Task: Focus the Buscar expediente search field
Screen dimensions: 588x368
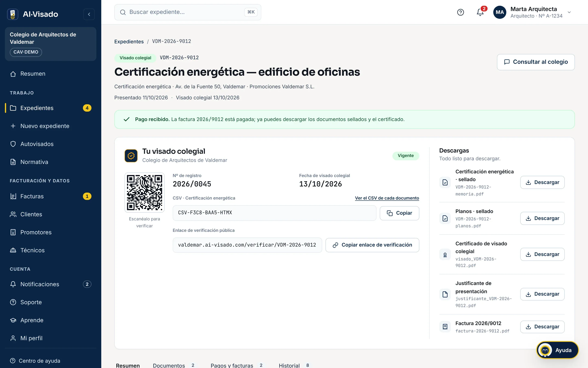Action: 188,12
